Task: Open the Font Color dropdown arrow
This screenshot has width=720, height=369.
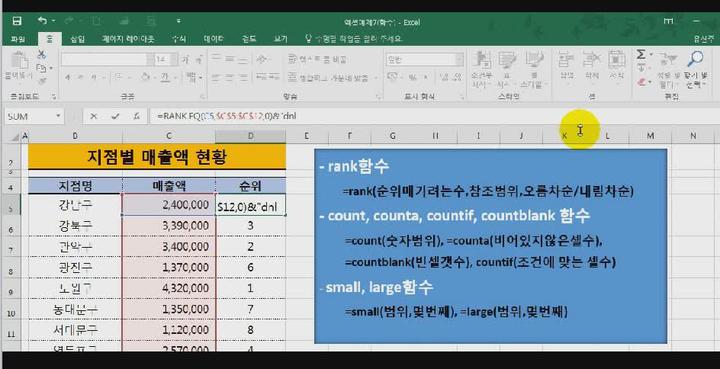Action: coord(175,77)
